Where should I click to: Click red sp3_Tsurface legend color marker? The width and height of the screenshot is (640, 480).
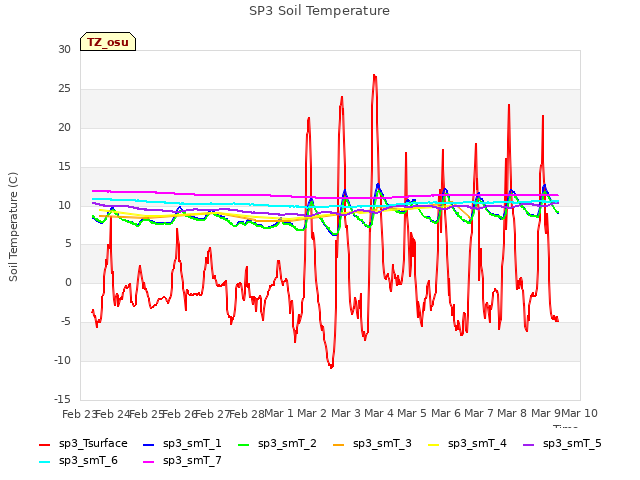[44, 444]
